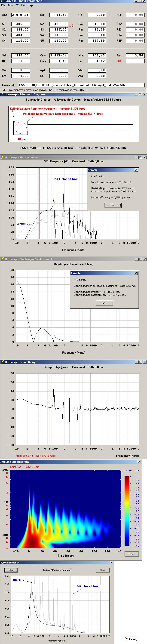Click the Ap1 field
The height and width of the screenshot is (644, 147).
(x=58, y=70)
